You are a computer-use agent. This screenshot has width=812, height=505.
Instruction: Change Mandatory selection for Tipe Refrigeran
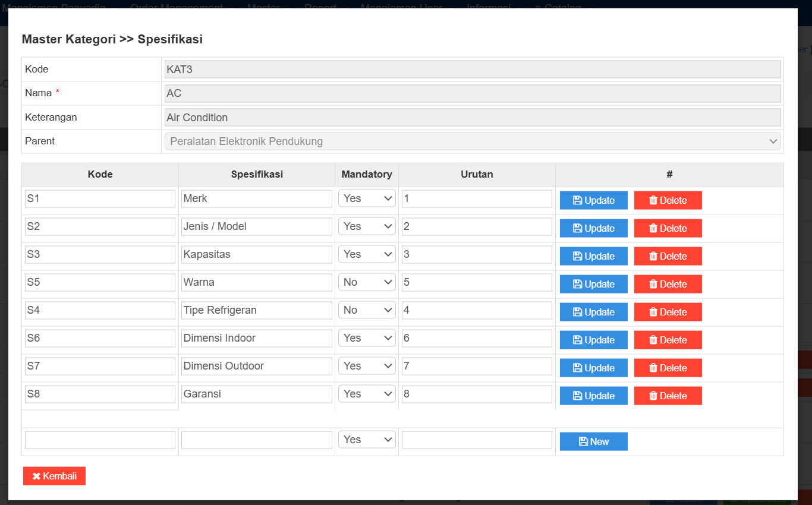point(367,310)
